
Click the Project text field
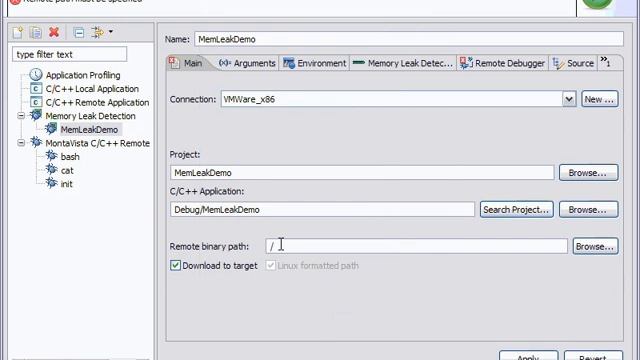pyautogui.click(x=362, y=173)
